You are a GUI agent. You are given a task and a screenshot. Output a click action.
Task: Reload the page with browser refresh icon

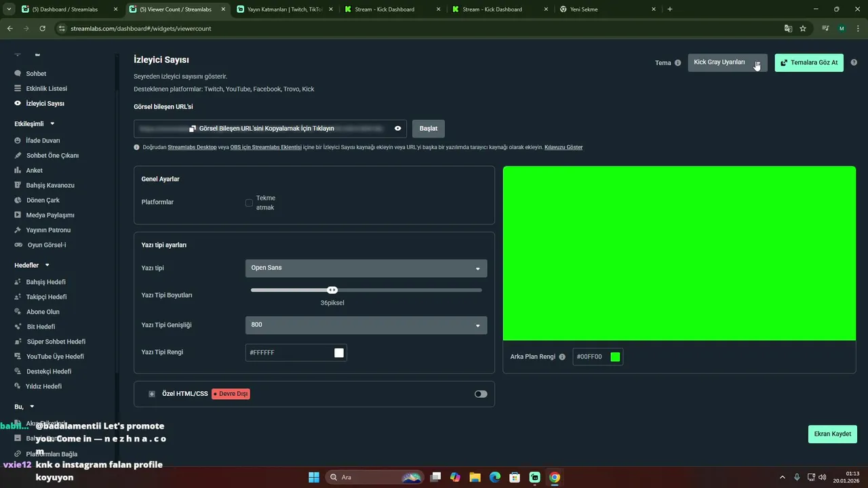[x=42, y=28]
